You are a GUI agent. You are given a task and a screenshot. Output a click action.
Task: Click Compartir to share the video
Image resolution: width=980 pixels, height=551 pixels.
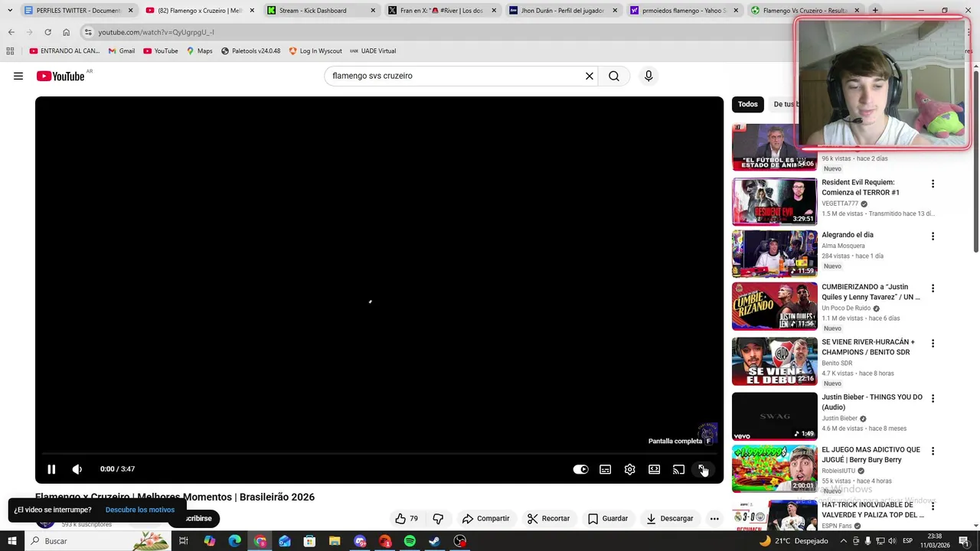coord(485,518)
